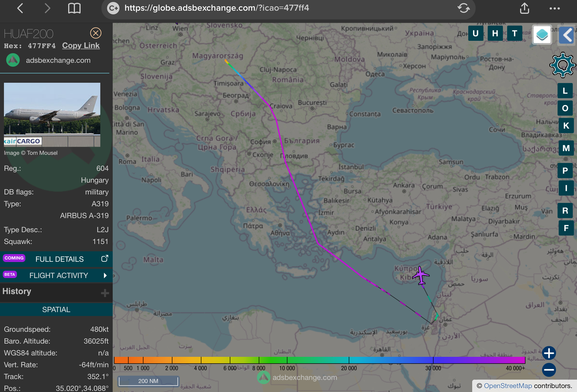
Task: Open the Airbus A319 aircraft photo
Action: tap(52, 115)
